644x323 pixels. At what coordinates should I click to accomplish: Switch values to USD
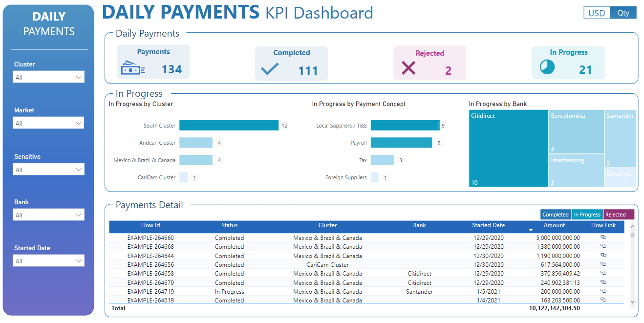pos(597,13)
